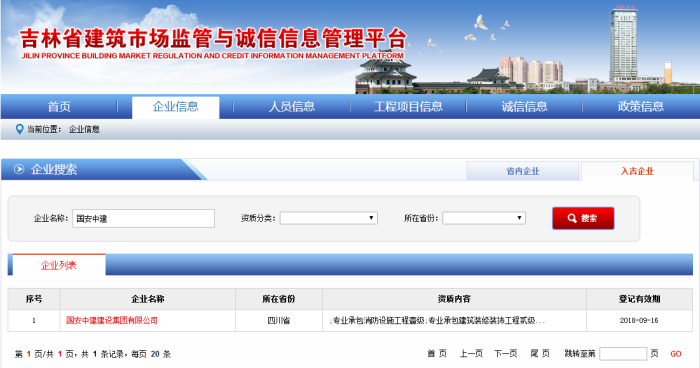The image size is (700, 368).
Task: Select the 入吉企业 tab
Action: (x=637, y=171)
